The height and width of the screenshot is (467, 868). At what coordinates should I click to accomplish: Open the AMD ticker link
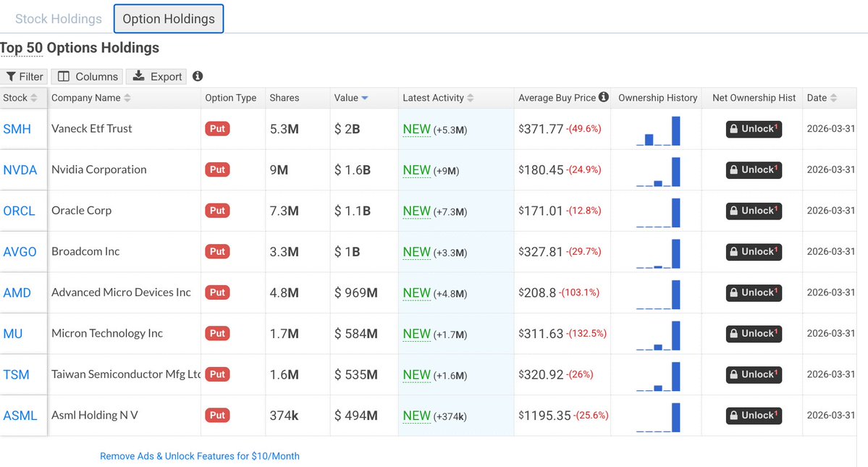(x=17, y=293)
